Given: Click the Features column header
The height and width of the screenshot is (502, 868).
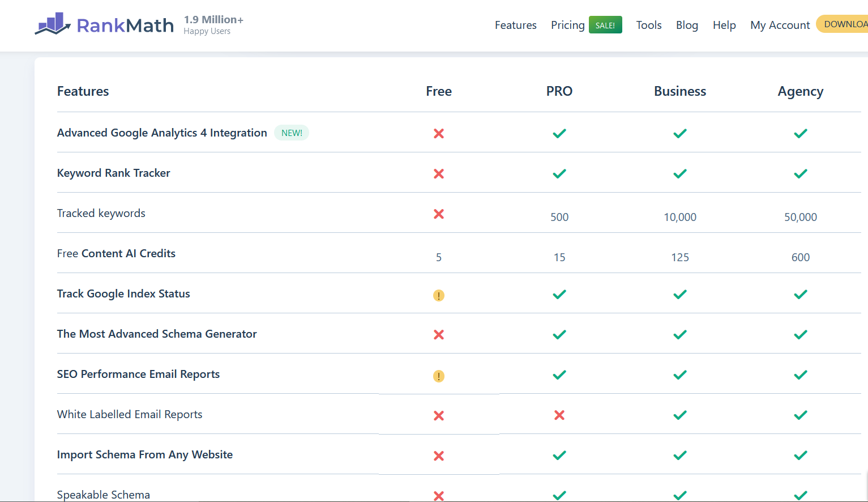Looking at the screenshot, I should (83, 91).
